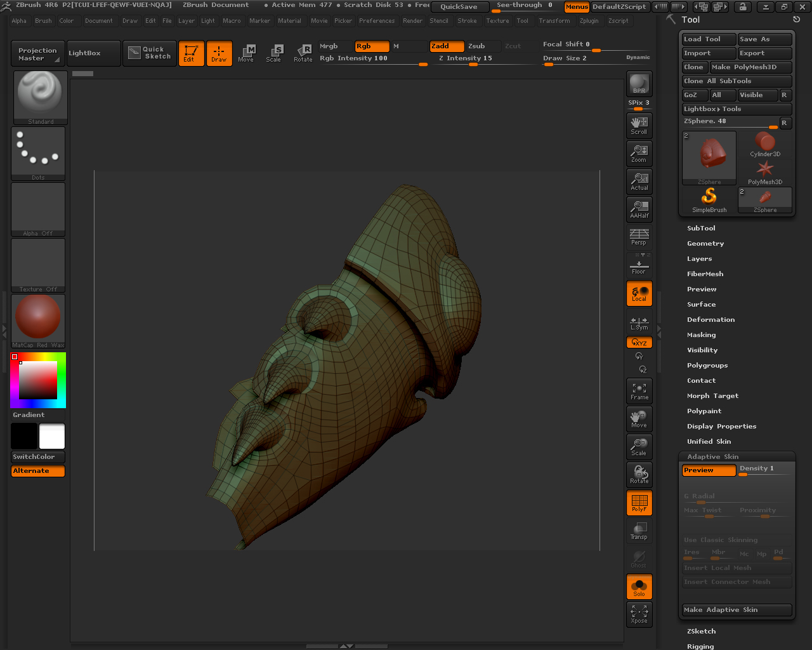This screenshot has width=812, height=650.
Task: Click the Zoom canvas icon
Action: 639,153
